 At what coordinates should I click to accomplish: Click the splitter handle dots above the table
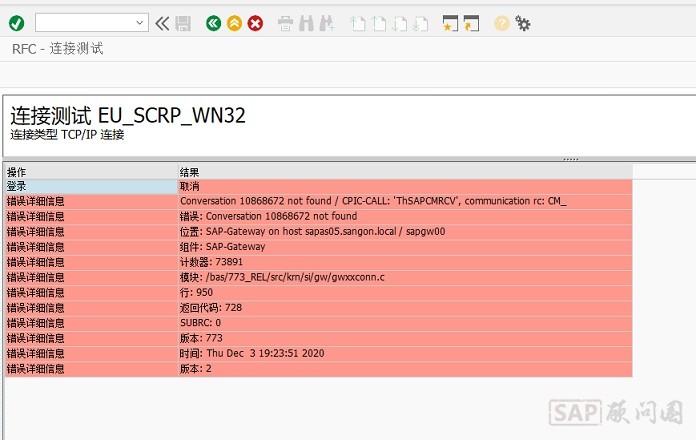571,159
